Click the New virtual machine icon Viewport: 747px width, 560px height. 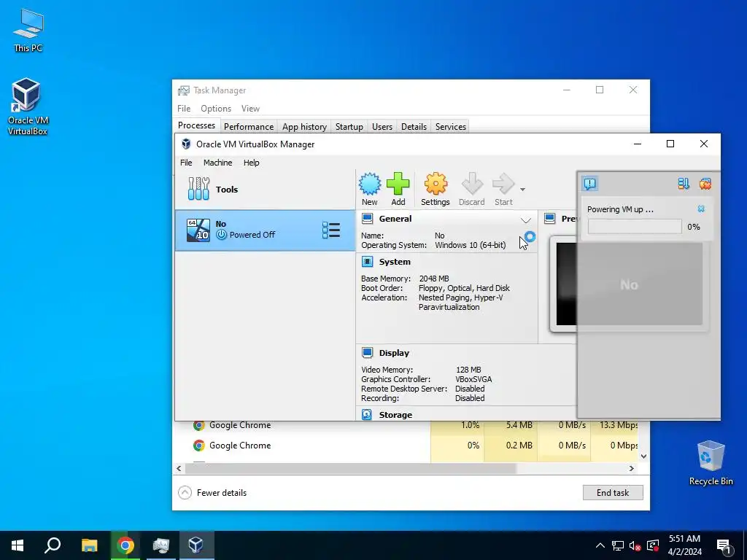click(370, 184)
